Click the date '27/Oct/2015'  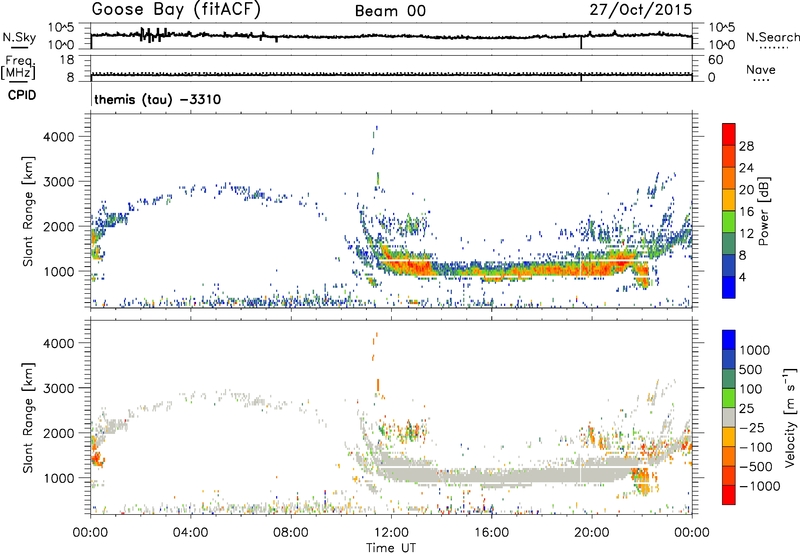pyautogui.click(x=641, y=10)
